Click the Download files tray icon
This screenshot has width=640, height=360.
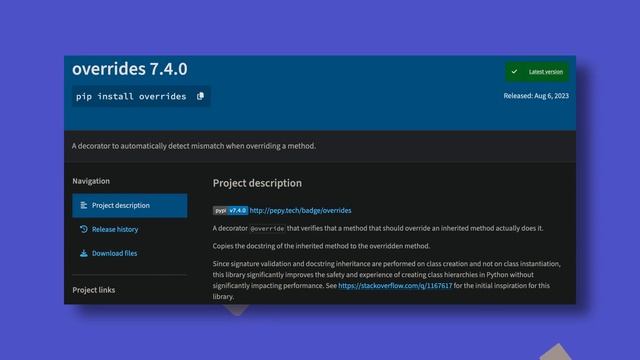pyautogui.click(x=84, y=253)
